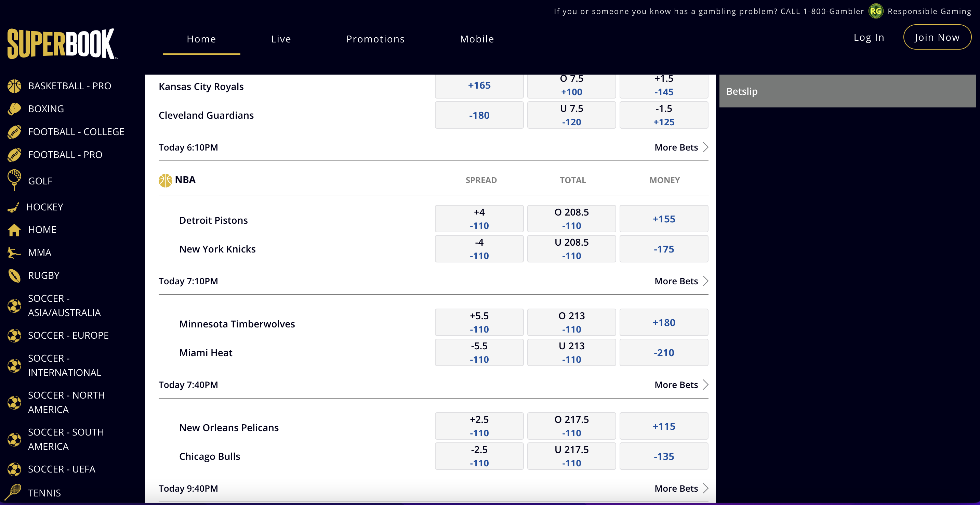
Task: Click the Betslip panel header
Action: pyautogui.click(x=847, y=91)
